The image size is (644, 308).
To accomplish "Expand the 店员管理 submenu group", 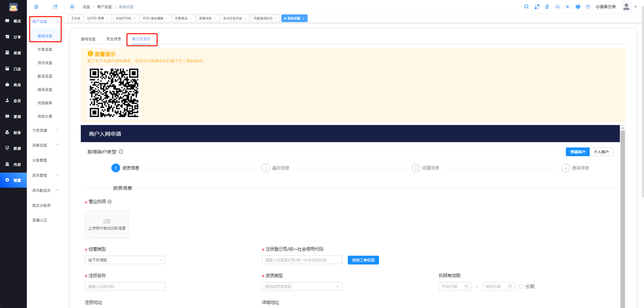I will 46,175.
